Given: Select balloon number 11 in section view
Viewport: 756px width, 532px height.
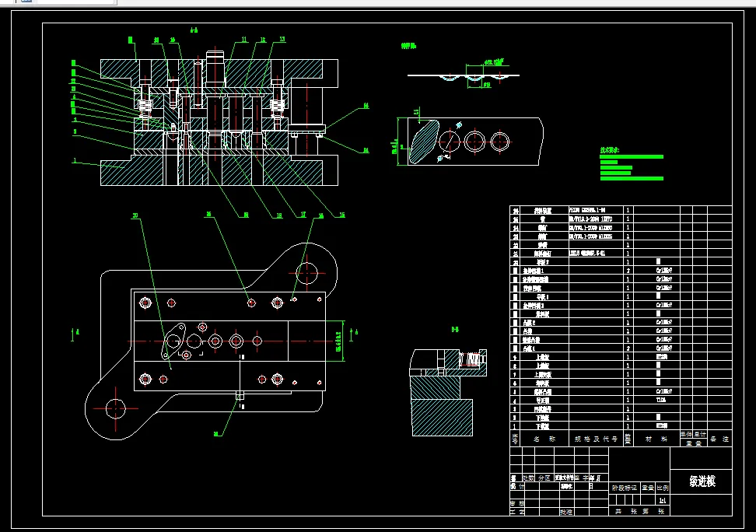Looking at the screenshot, I should pyautogui.click(x=244, y=40).
